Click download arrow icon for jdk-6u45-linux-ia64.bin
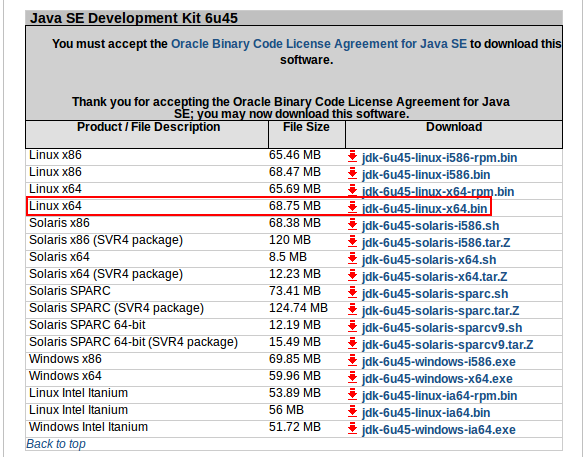Image resolution: width=588 pixels, height=457 pixels. tap(352, 411)
